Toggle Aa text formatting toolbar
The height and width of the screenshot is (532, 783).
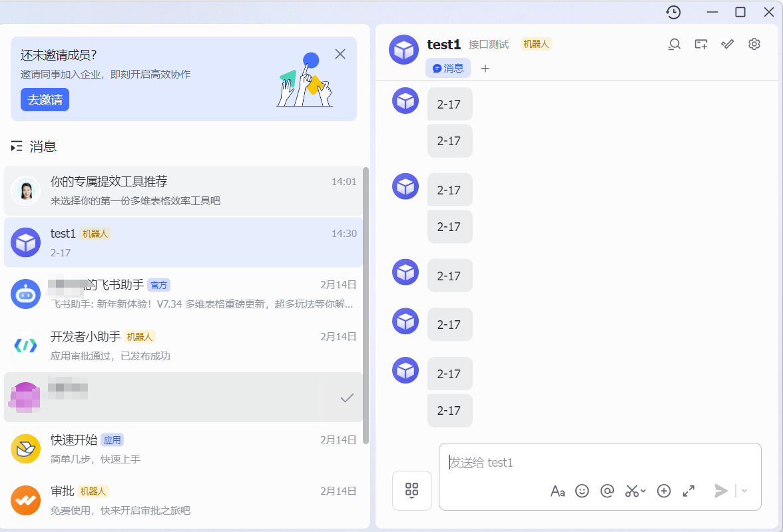pos(557,491)
